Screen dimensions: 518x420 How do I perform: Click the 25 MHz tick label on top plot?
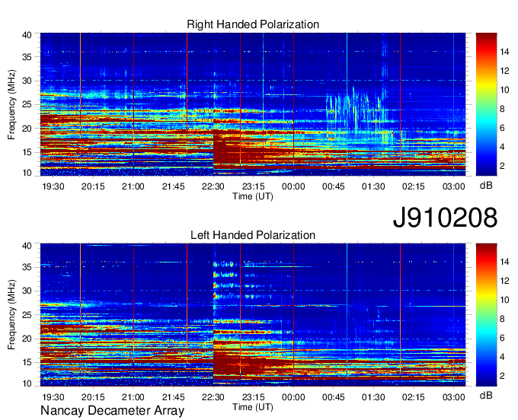pos(27,104)
